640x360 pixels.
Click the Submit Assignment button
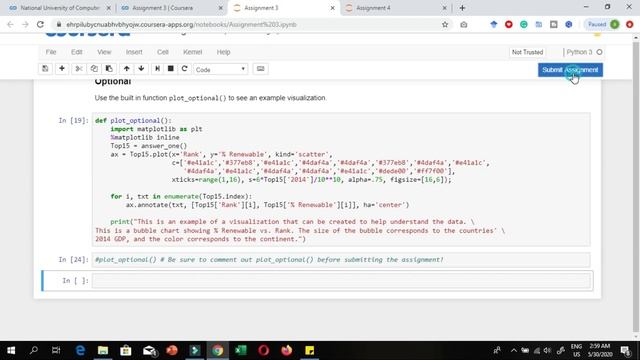coord(570,70)
